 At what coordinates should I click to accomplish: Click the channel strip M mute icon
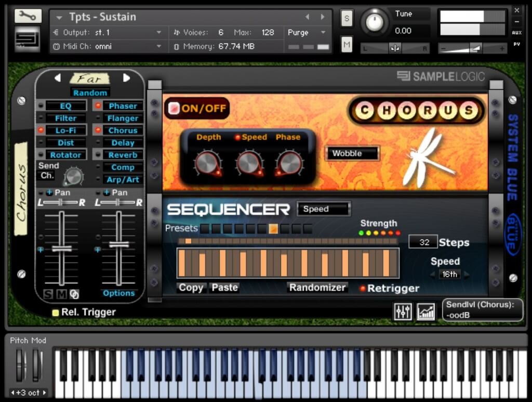[x=61, y=294]
